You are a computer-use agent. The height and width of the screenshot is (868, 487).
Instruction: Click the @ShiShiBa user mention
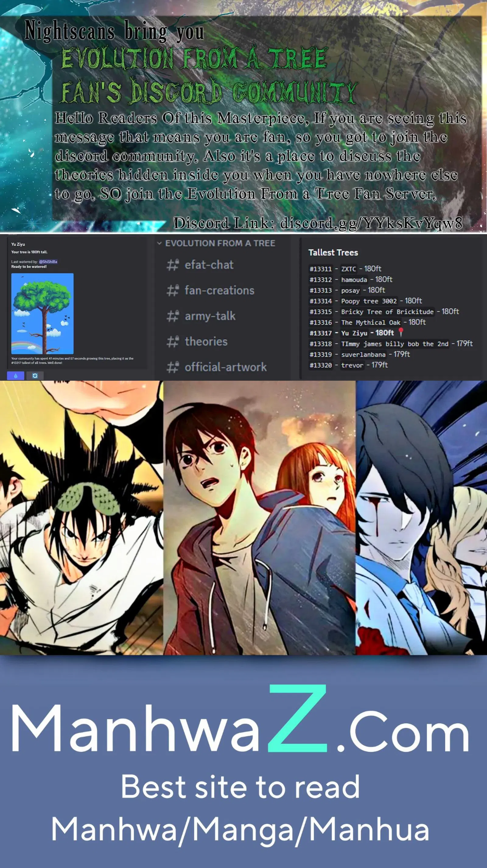point(48,262)
